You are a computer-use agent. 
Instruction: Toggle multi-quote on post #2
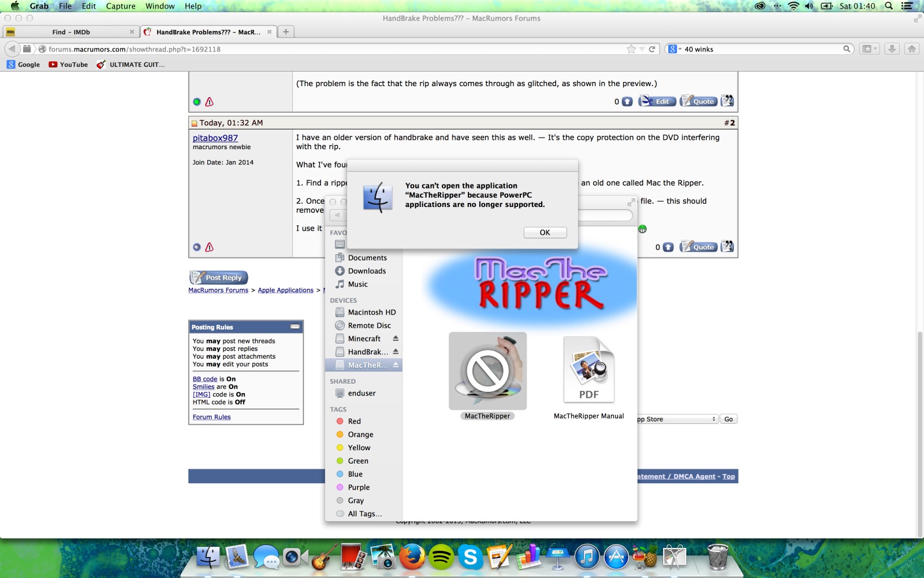pyautogui.click(x=727, y=247)
